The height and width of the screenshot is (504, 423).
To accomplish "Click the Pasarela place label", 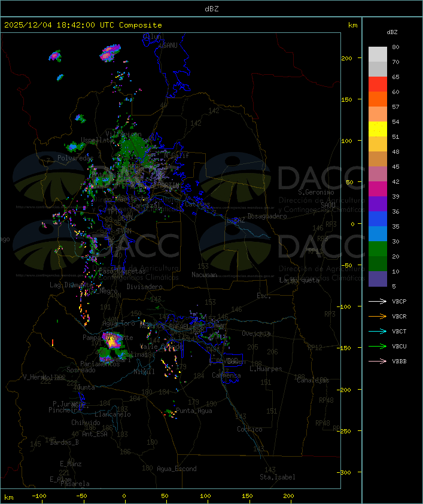I will pyautogui.click(x=75, y=484).
